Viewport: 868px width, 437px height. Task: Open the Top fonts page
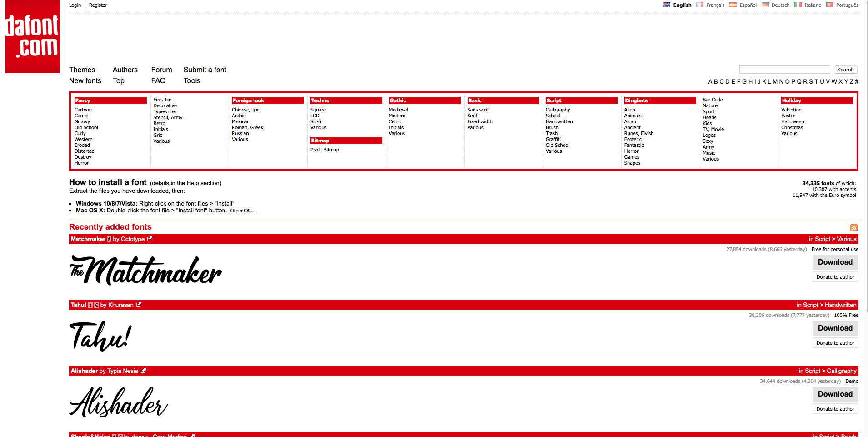click(x=119, y=80)
